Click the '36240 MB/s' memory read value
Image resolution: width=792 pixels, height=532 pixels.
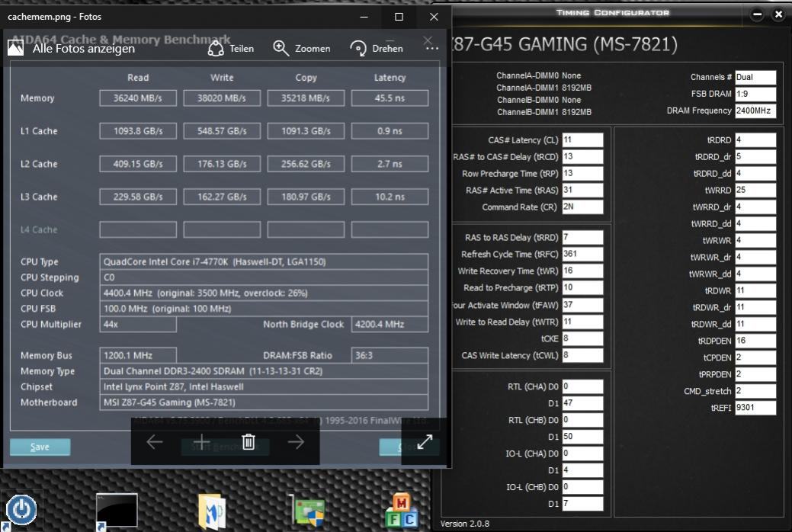point(138,98)
